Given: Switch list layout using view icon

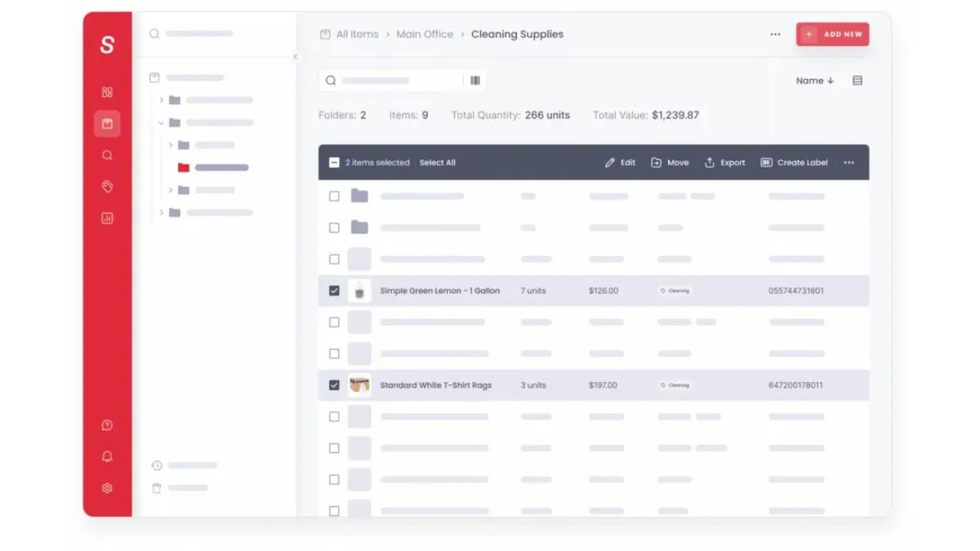Looking at the screenshot, I should pyautogui.click(x=857, y=81).
